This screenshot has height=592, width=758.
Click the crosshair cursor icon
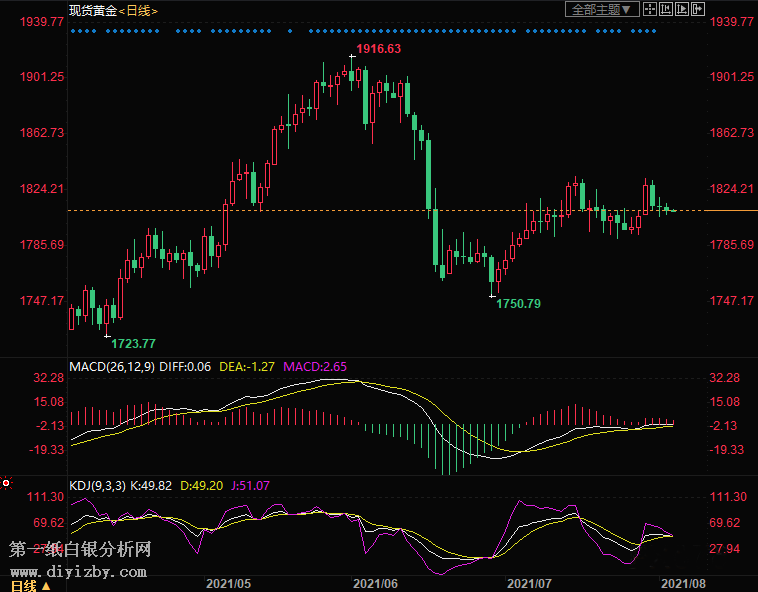[x=651, y=9]
